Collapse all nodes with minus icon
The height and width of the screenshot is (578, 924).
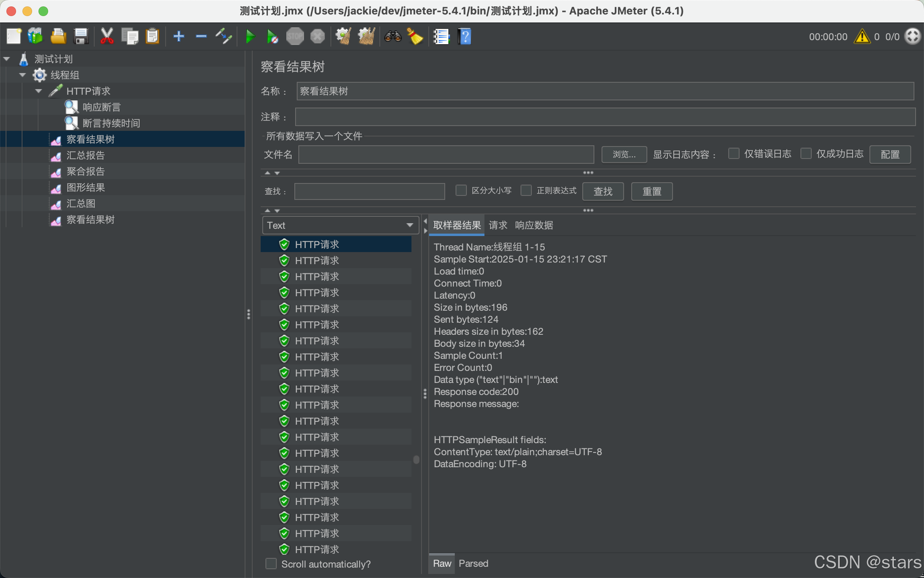tap(201, 37)
